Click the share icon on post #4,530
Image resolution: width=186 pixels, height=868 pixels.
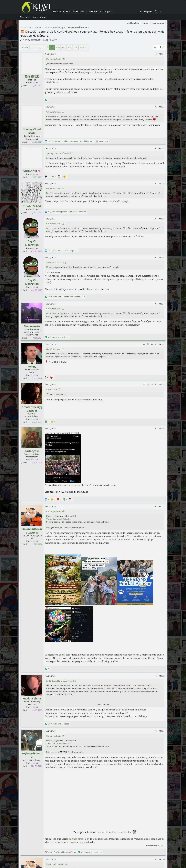[156, 429]
